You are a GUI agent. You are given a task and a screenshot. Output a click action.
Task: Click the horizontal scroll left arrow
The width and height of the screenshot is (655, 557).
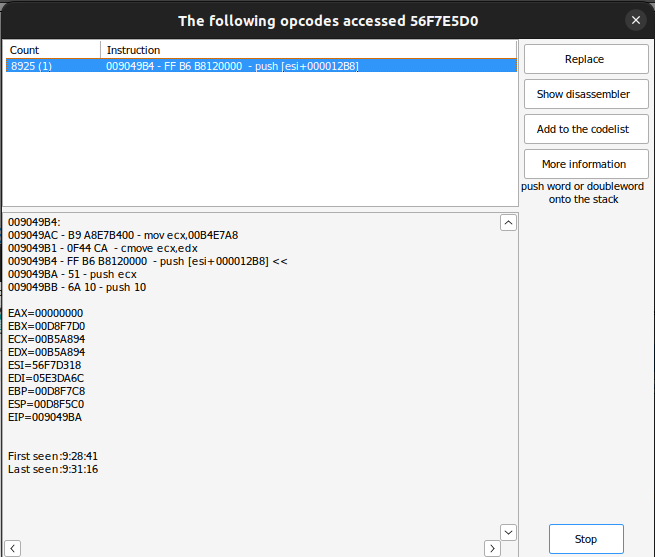click(13, 548)
